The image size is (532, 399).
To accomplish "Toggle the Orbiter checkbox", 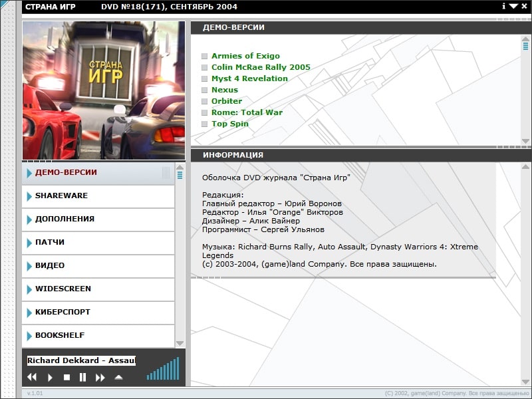I will [204, 101].
